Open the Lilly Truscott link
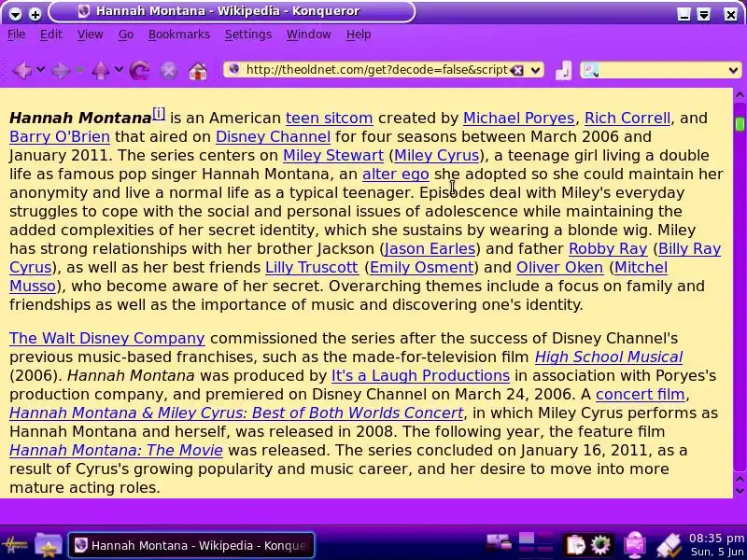 point(312,267)
